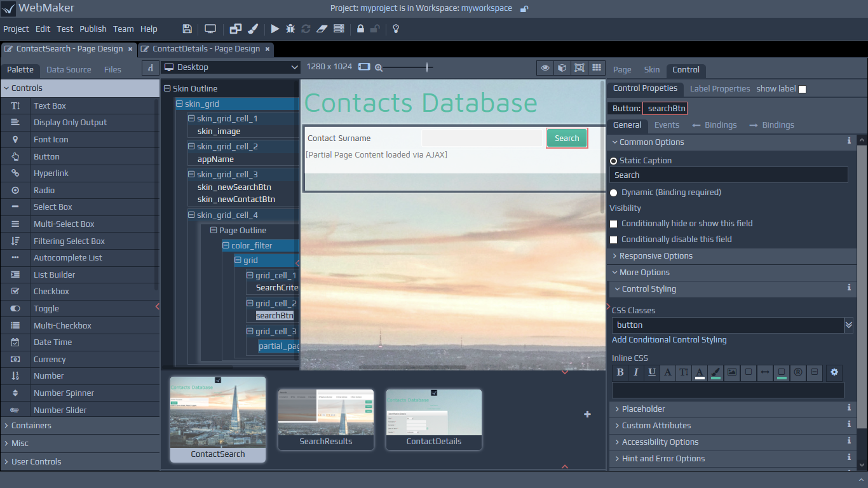This screenshot has width=868, height=488.
Task: Switch to the Data Source tab
Action: click(x=69, y=70)
